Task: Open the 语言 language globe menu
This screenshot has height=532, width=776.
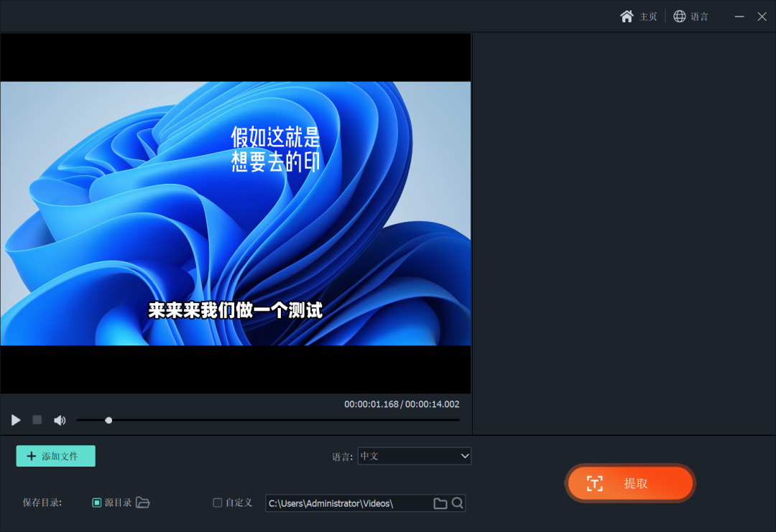Action: pos(680,17)
